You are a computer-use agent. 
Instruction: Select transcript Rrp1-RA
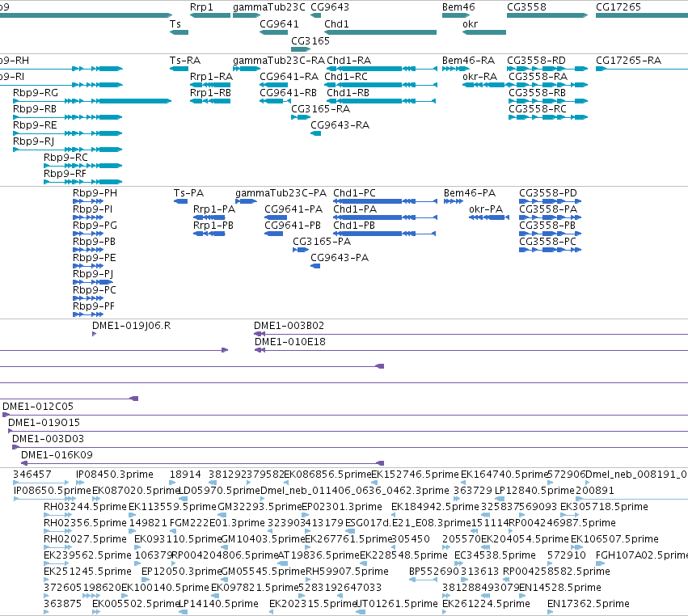tap(210, 85)
